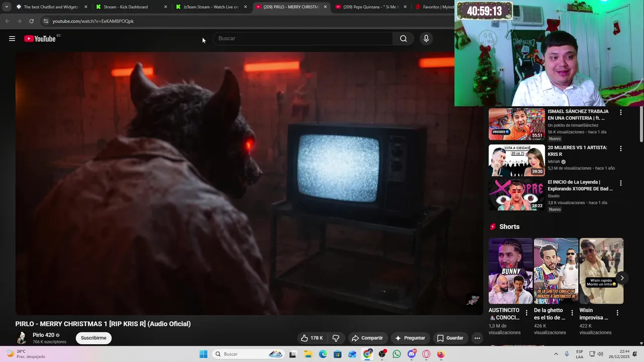Open the Pirlo 420 channel avatar
This screenshot has width=644, height=362.
click(22, 338)
